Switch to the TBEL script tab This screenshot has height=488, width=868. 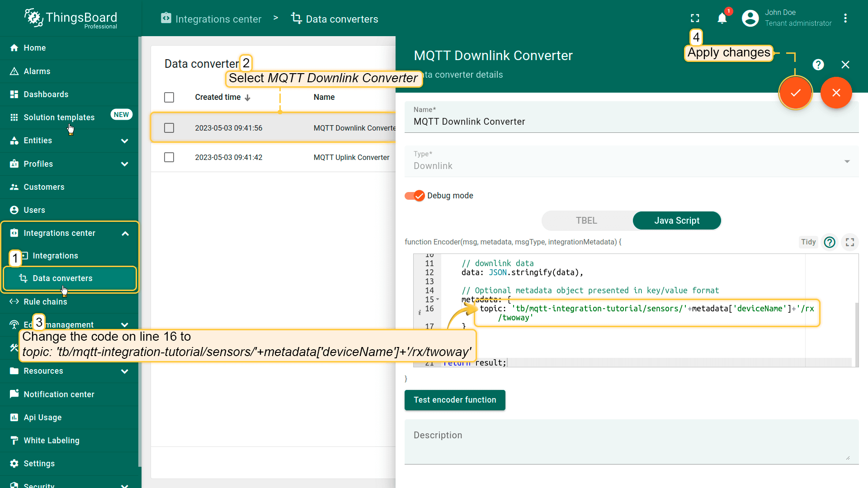point(586,221)
